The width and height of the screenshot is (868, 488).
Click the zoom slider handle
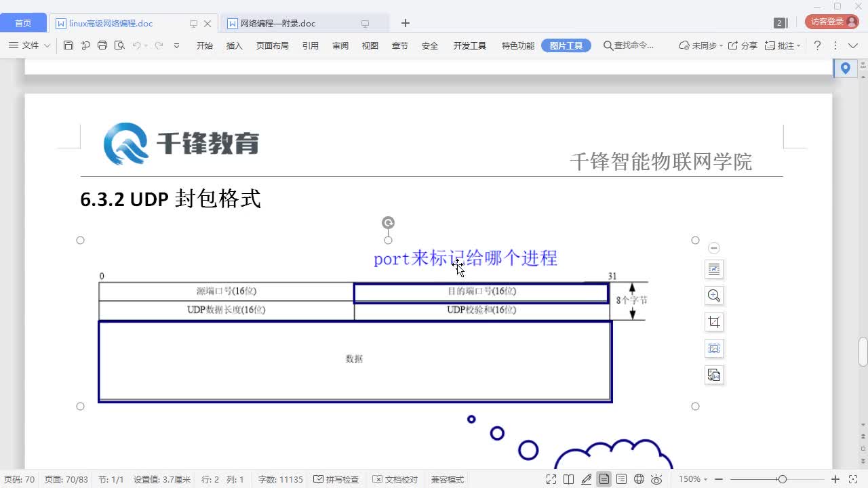(x=782, y=479)
